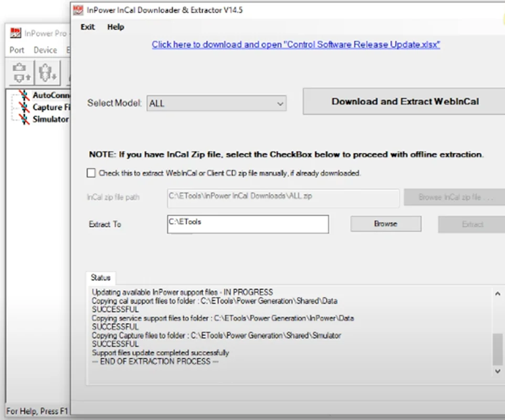Click the status log scrollbar thumb
The width and height of the screenshot is (505, 420).
(498, 350)
